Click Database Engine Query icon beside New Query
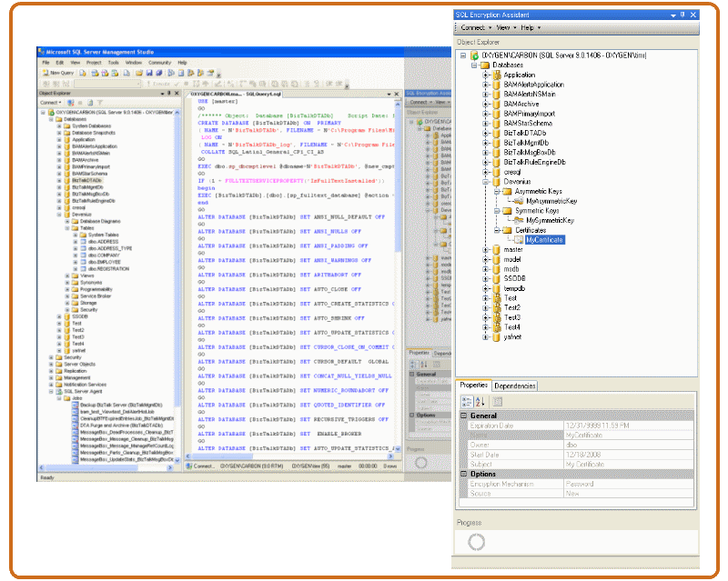This screenshot has width=728, height=581. 83,73
